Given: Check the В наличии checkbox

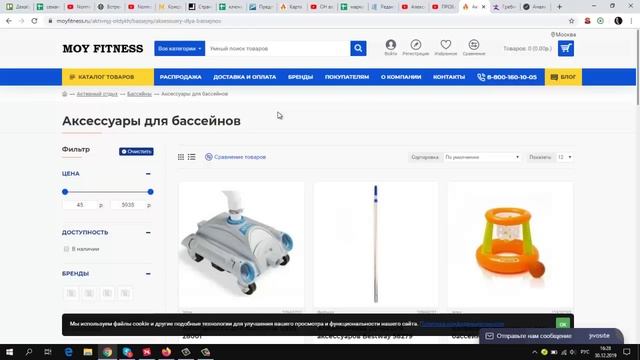Looking at the screenshot, I should [66, 249].
